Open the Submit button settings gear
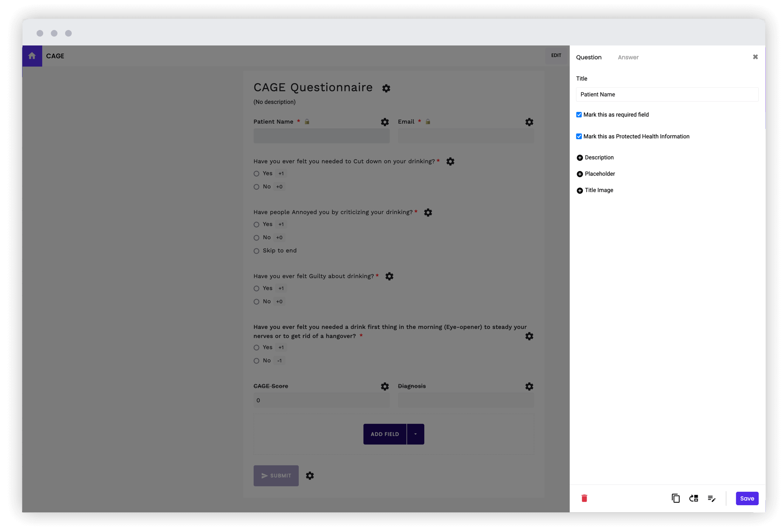Screen dimensions: 784x532 309,476
